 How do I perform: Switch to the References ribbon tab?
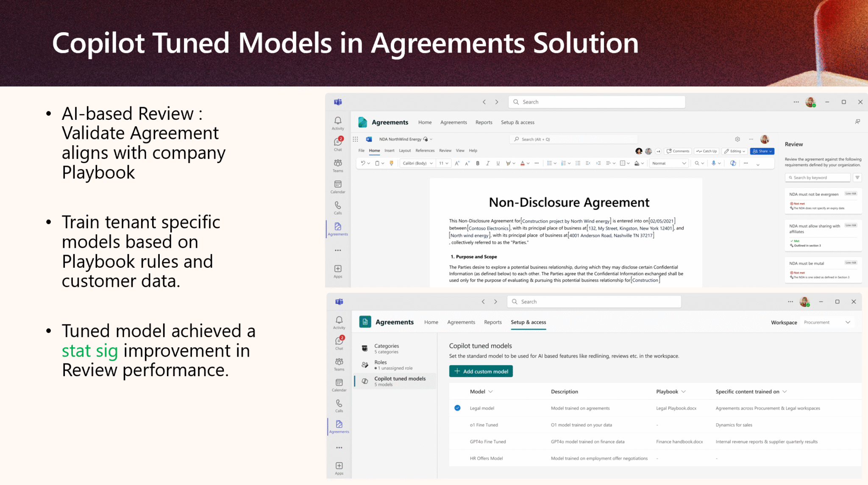point(425,150)
